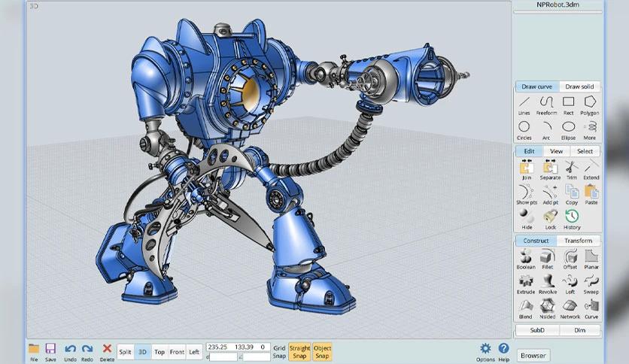Click the Browser button
Viewport: 629px width, 364px height.
tap(533, 355)
